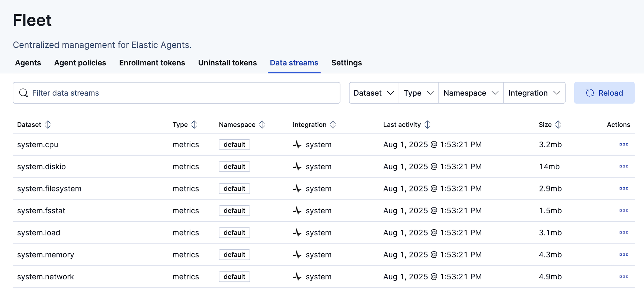The width and height of the screenshot is (644, 291).
Task: Open the actions menu for system.fsstat
Action: pyautogui.click(x=624, y=211)
